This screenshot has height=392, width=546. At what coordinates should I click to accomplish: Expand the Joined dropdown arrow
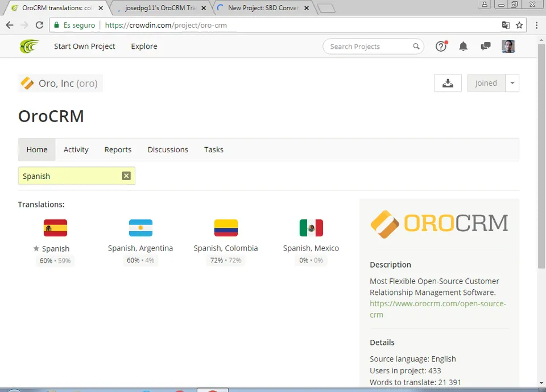click(512, 83)
